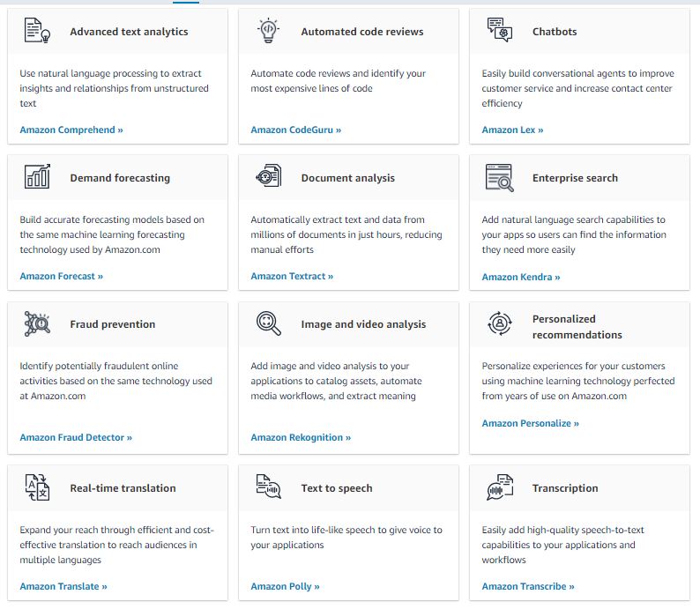
Task: Open the Amazon Textract link
Action: [x=292, y=276]
